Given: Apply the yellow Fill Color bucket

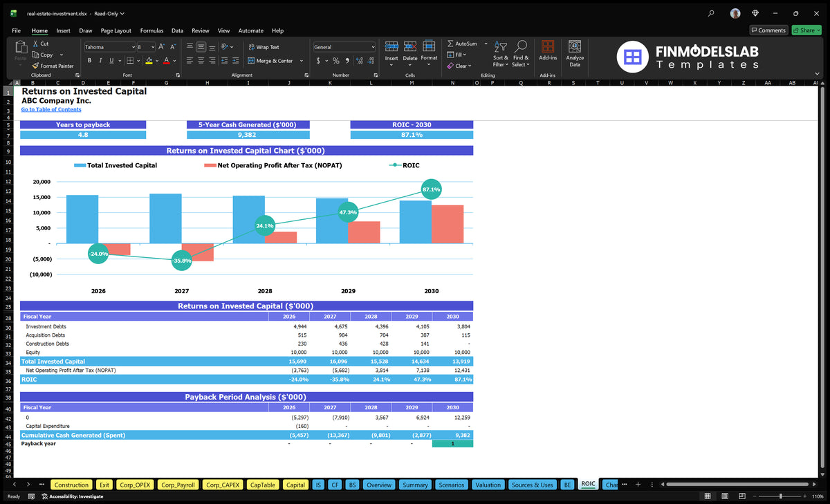Looking at the screenshot, I should [149, 61].
